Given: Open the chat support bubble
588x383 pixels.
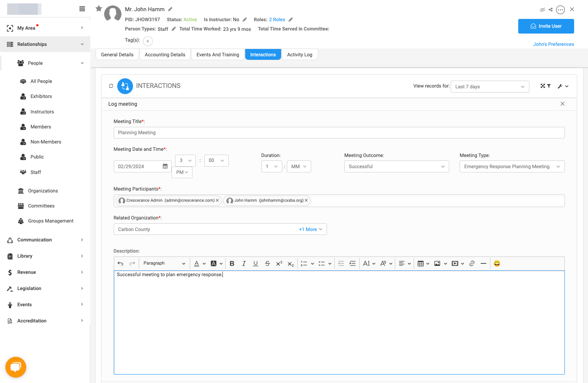Looking at the screenshot, I should (16, 367).
